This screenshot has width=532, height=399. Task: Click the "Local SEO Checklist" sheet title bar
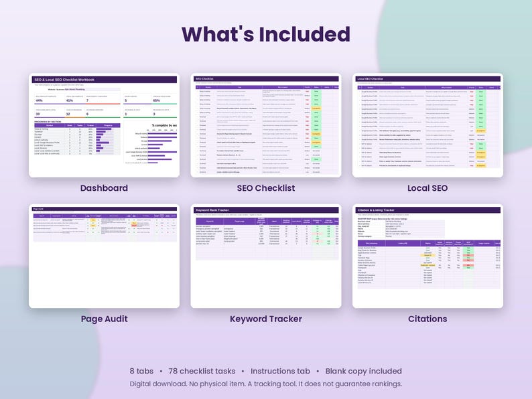pyautogui.click(x=427, y=79)
